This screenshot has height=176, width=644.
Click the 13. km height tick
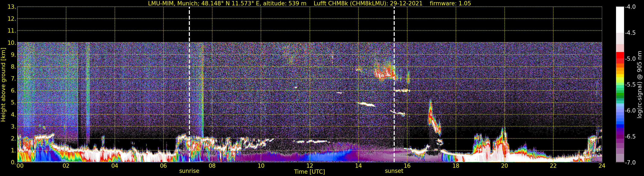12,7
